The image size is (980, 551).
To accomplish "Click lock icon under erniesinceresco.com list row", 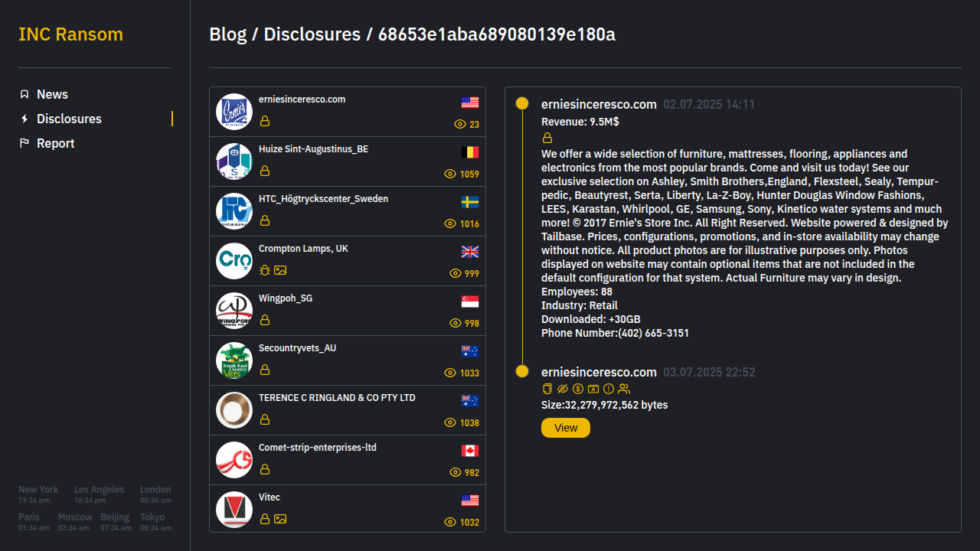I will [265, 121].
